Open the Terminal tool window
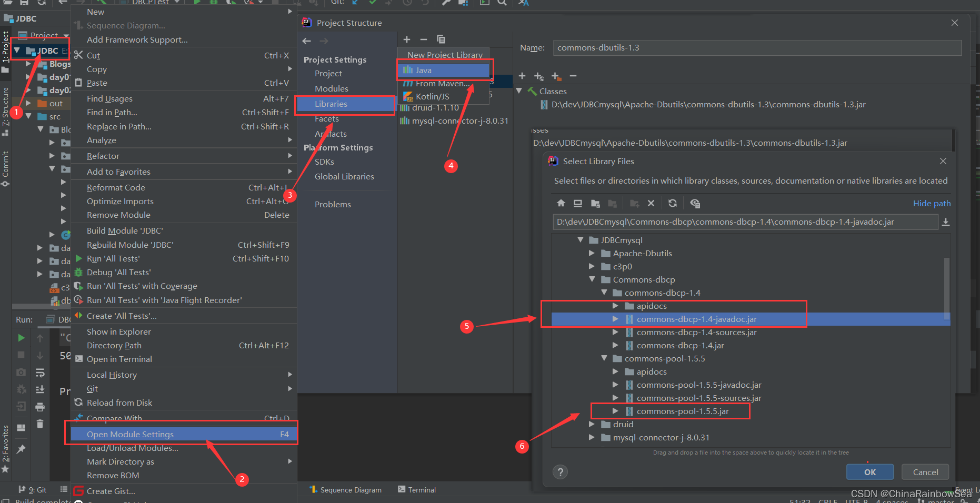Image resolution: width=980 pixels, height=503 pixels. click(x=417, y=490)
